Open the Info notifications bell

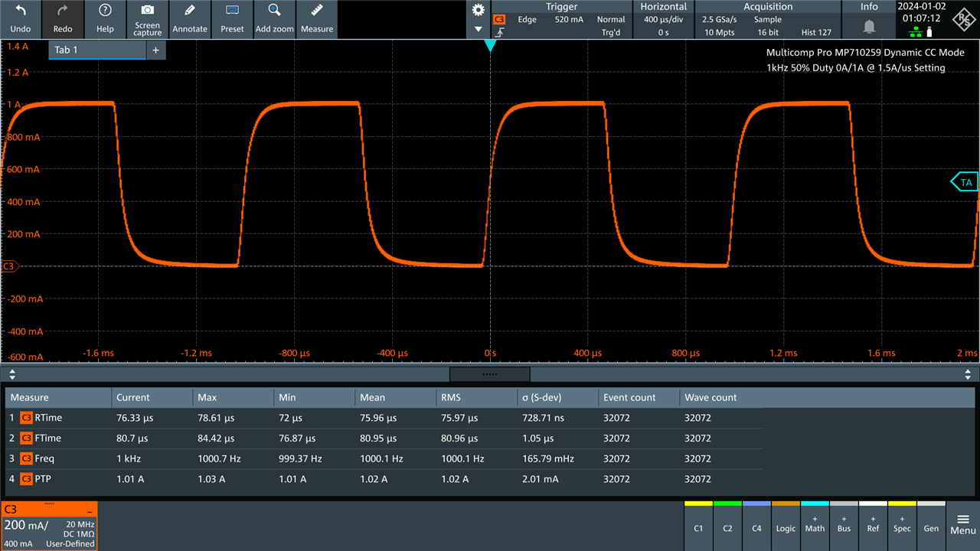point(870,26)
